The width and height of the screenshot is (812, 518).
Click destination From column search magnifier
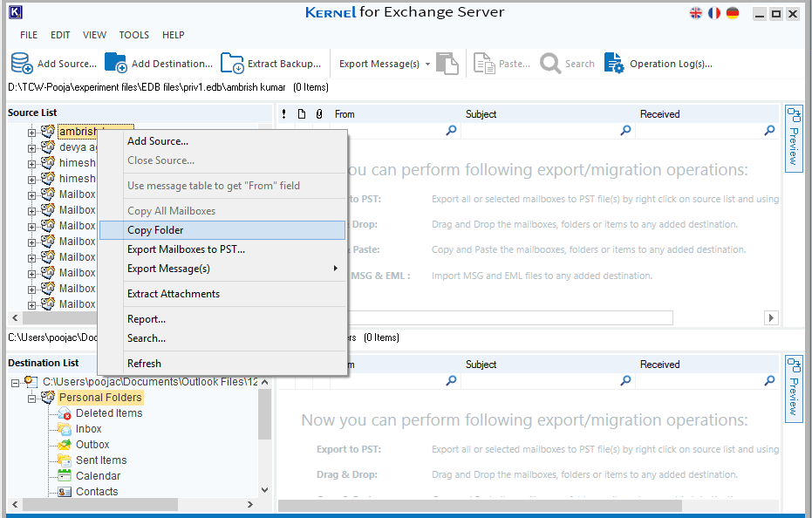[x=452, y=381]
